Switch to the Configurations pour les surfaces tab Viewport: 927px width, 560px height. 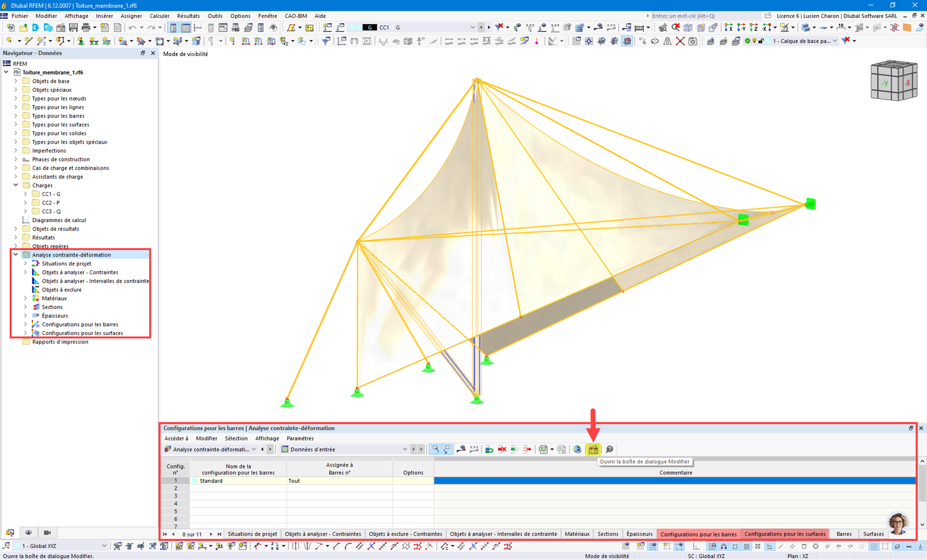(x=784, y=534)
